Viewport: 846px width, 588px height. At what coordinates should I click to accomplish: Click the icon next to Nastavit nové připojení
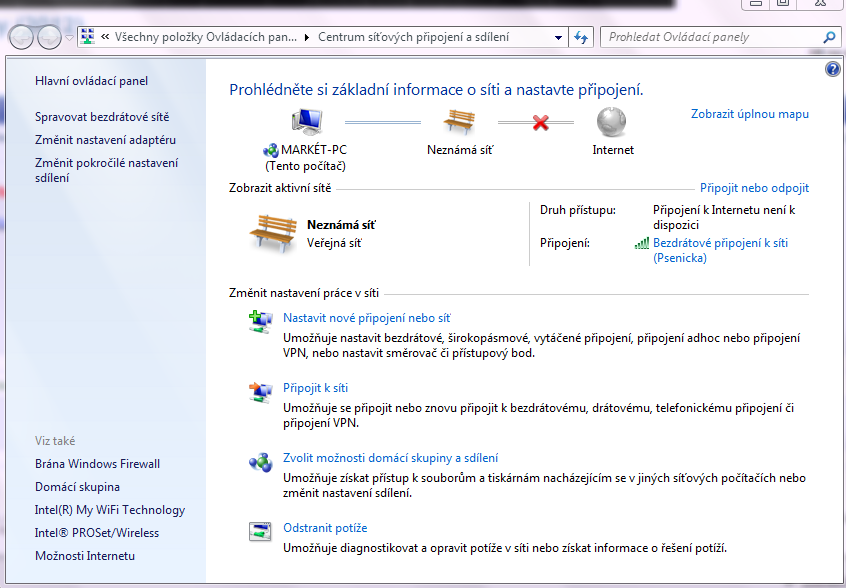[261, 322]
